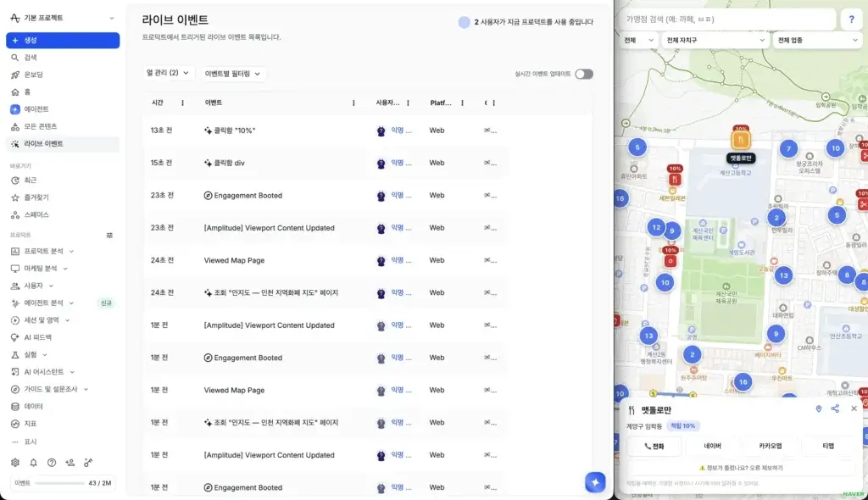Viewport: 868px width, 500px height.
Task: Open 모든 콘텐츠 all content
Action: (40, 126)
